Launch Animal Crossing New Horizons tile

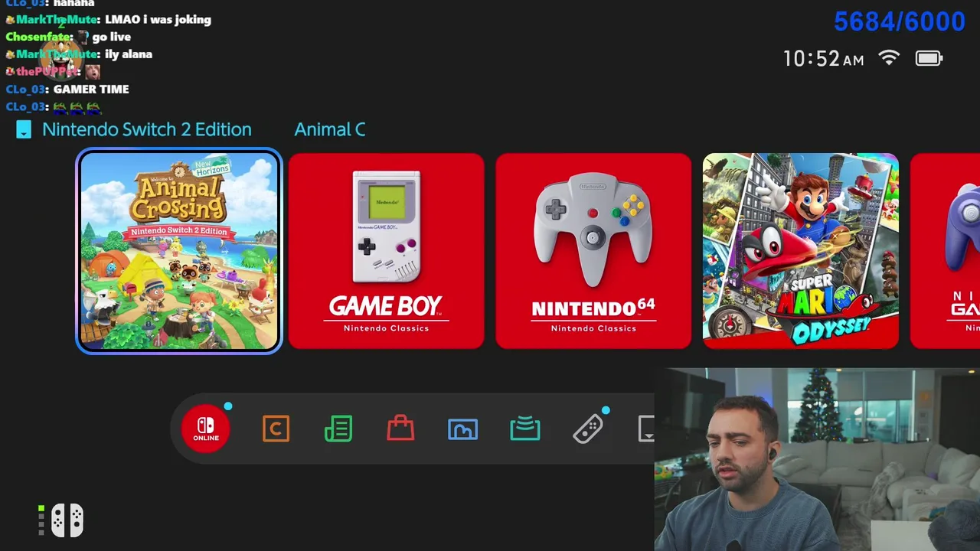click(179, 251)
